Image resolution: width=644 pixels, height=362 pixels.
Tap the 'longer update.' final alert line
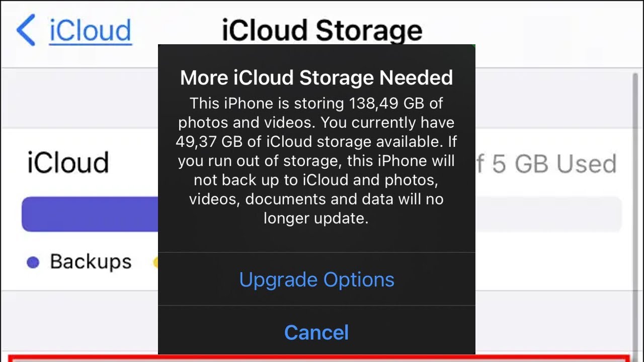click(x=316, y=218)
